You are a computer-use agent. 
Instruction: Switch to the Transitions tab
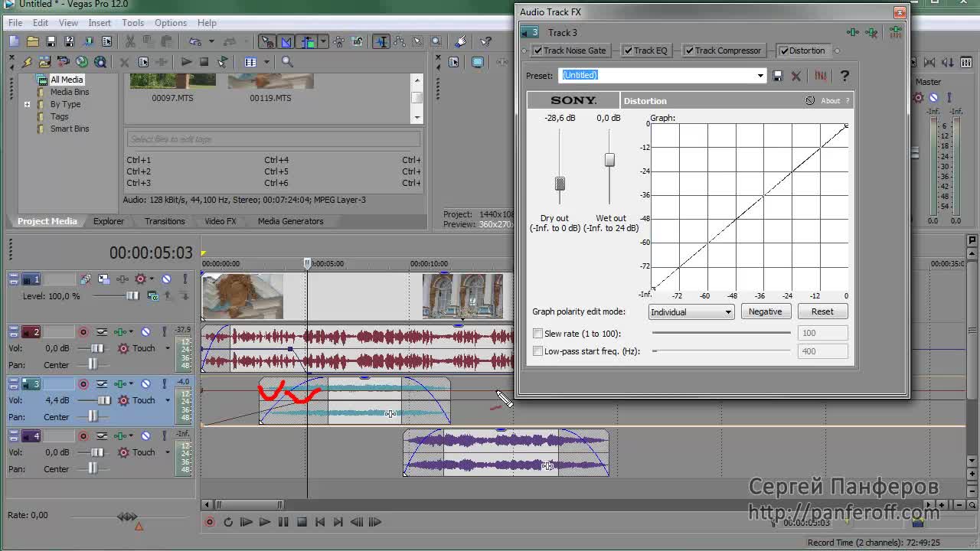pyautogui.click(x=165, y=221)
